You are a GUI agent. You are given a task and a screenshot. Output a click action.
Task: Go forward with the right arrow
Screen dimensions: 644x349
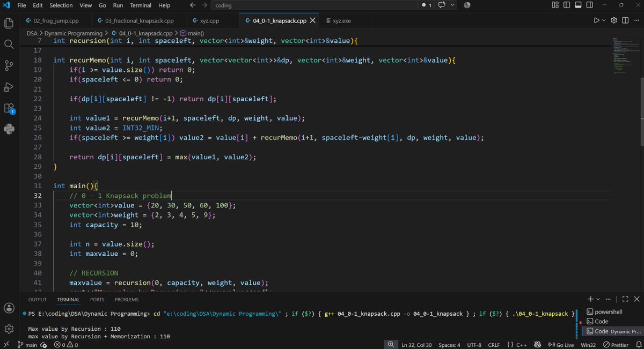click(204, 5)
